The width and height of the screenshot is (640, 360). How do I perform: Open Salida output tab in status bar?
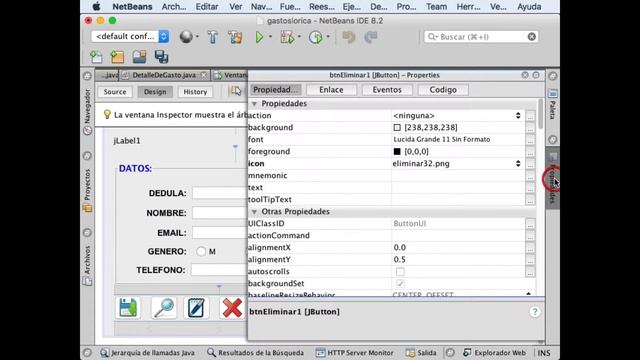(421, 353)
